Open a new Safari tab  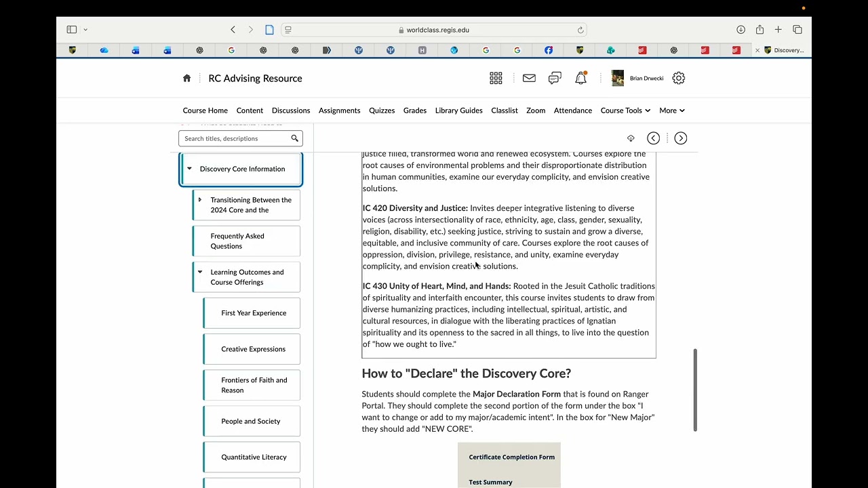[778, 30]
